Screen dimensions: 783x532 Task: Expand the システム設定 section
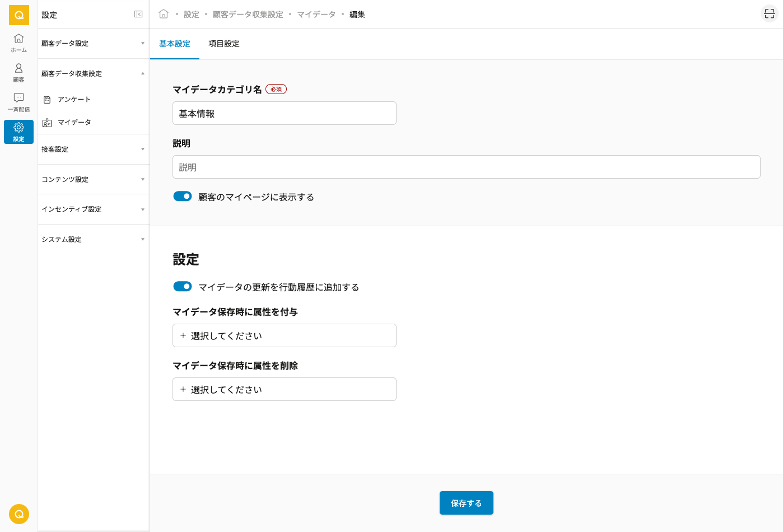pos(93,239)
